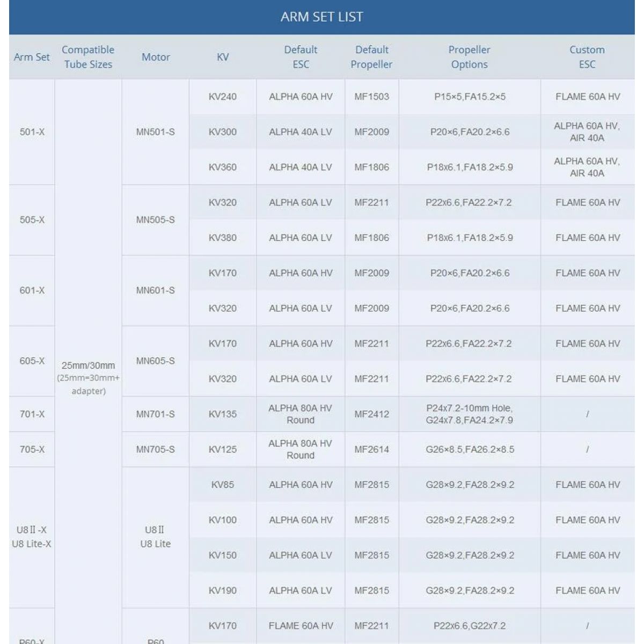644x644 pixels.
Task: Select the Motor column header
Action: click(156, 57)
